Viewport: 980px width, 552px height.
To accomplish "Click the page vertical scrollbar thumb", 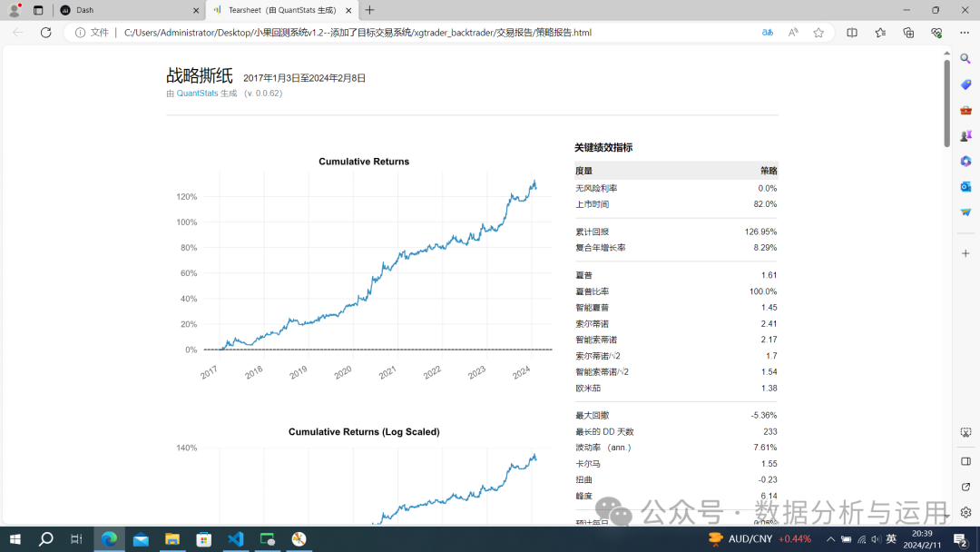I will click(x=946, y=103).
